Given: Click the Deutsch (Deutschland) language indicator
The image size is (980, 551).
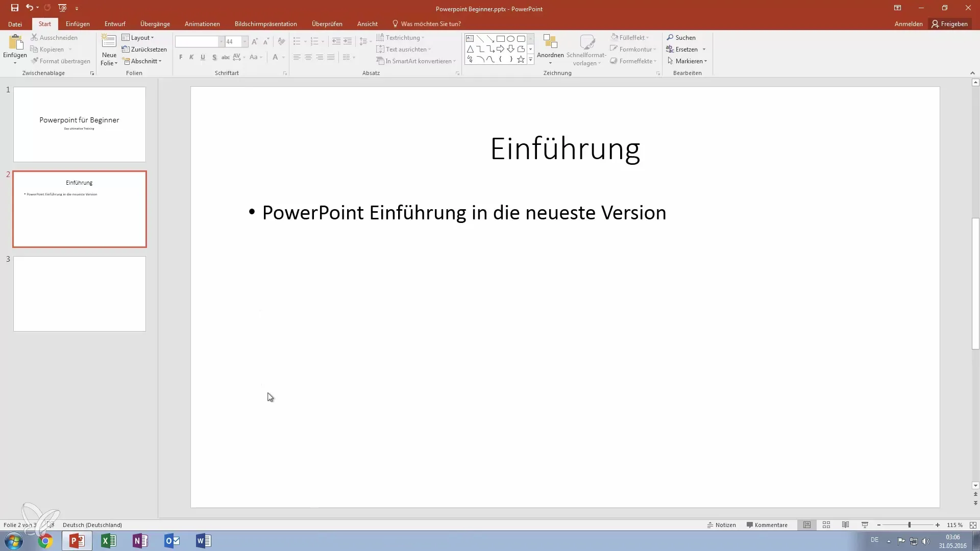Looking at the screenshot, I should point(92,525).
